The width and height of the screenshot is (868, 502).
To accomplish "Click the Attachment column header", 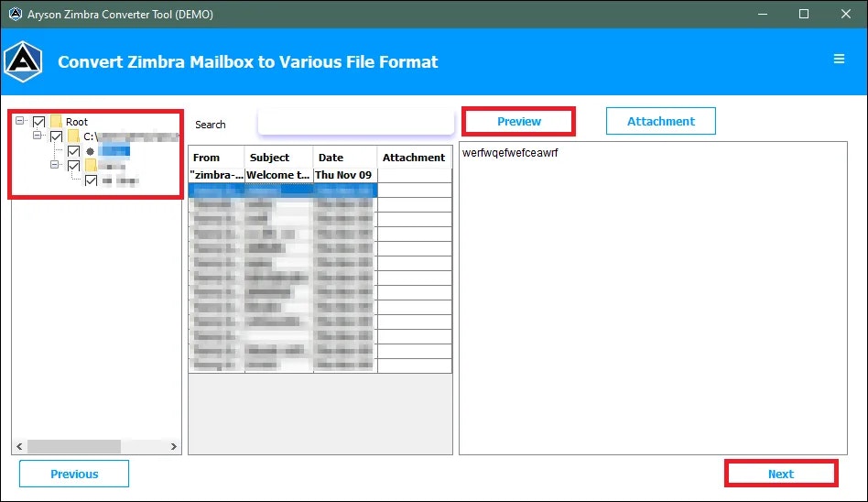I will tap(414, 158).
